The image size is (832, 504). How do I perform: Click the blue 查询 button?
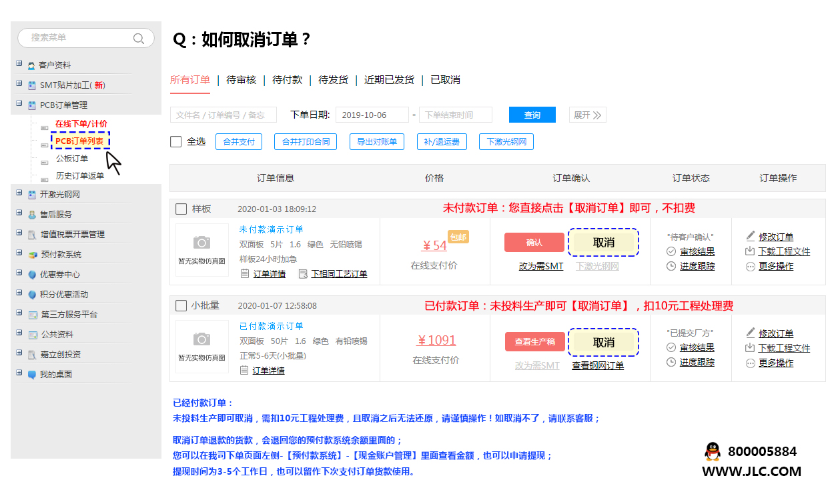click(532, 114)
